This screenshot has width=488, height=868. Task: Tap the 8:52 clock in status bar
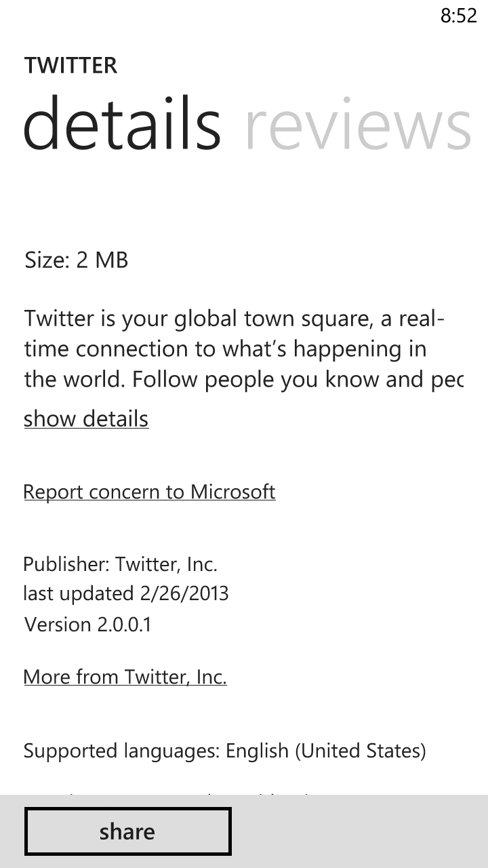458,16
